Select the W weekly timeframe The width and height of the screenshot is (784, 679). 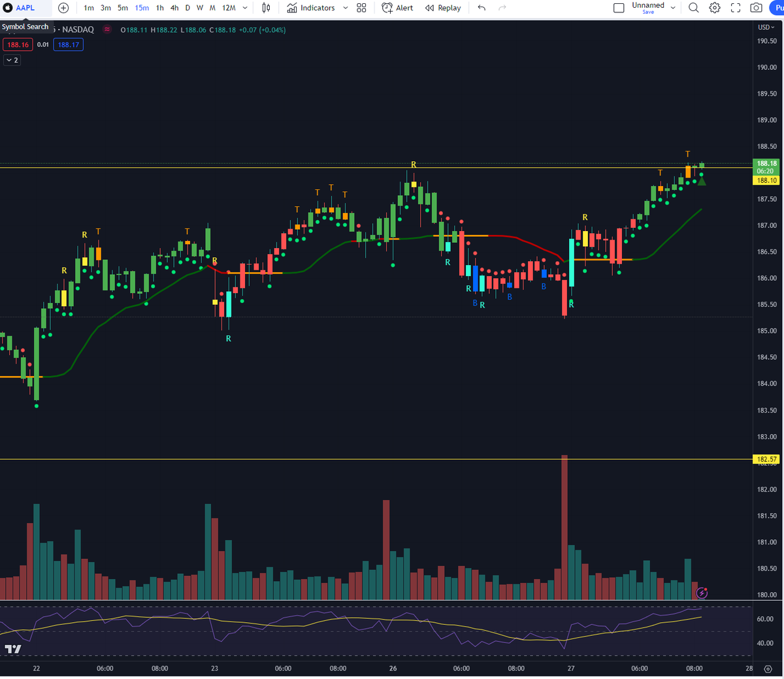tap(200, 8)
